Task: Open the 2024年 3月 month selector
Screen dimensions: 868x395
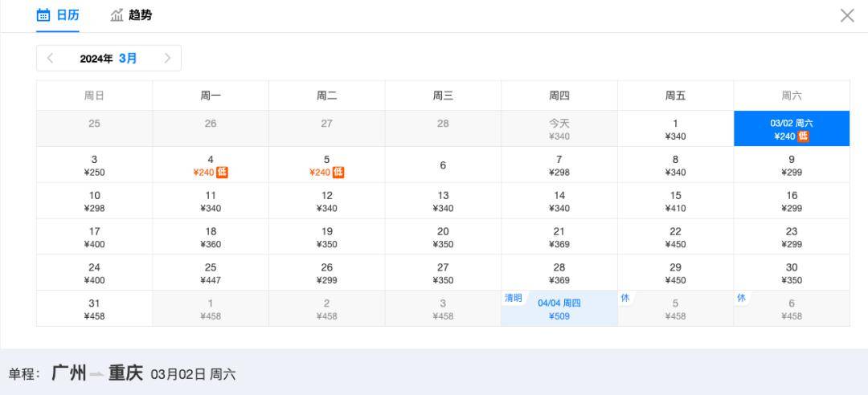Action: click(108, 58)
